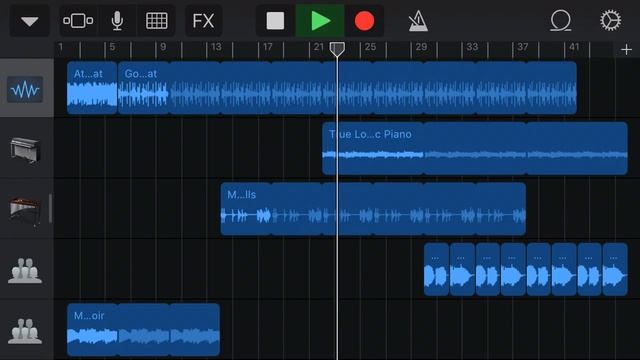Tap bar 41 on the ruler

point(574,47)
